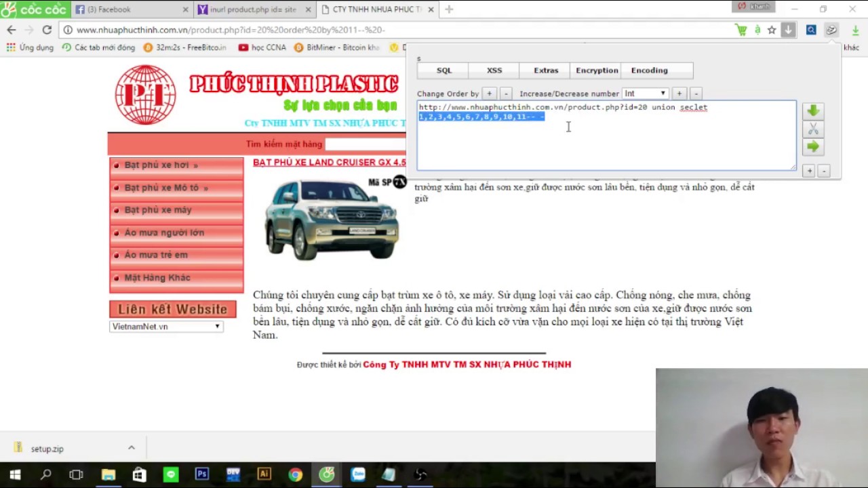Screen dimensions: 868x488
Task: Open Microsoft Store from the taskbar
Action: [x=139, y=474]
